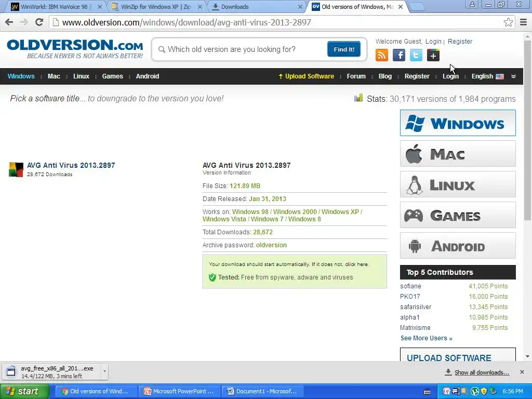Open the avg_free download item options arrow
This screenshot has width=532, height=399.
click(104, 371)
